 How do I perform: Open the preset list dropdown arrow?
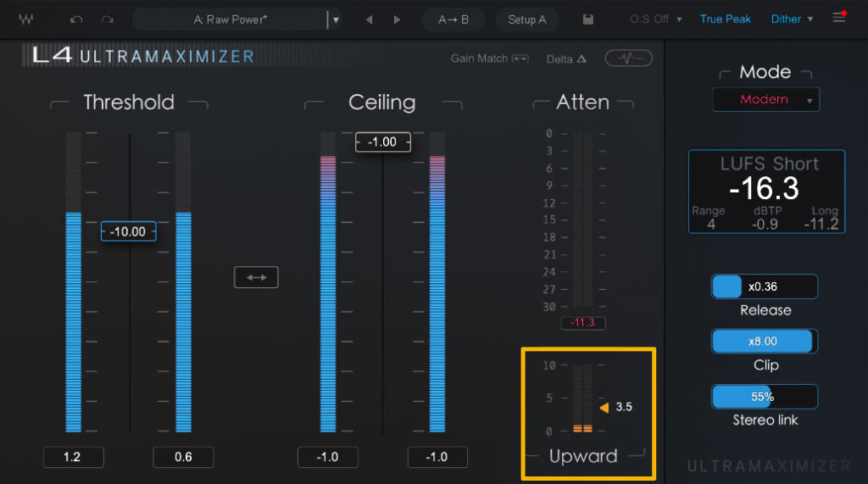[336, 19]
